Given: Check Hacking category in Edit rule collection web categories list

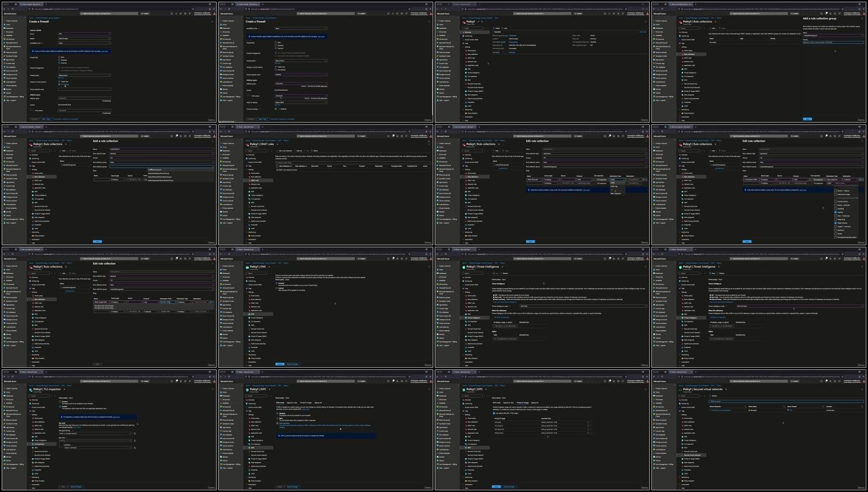Looking at the screenshot, I should point(835,212).
